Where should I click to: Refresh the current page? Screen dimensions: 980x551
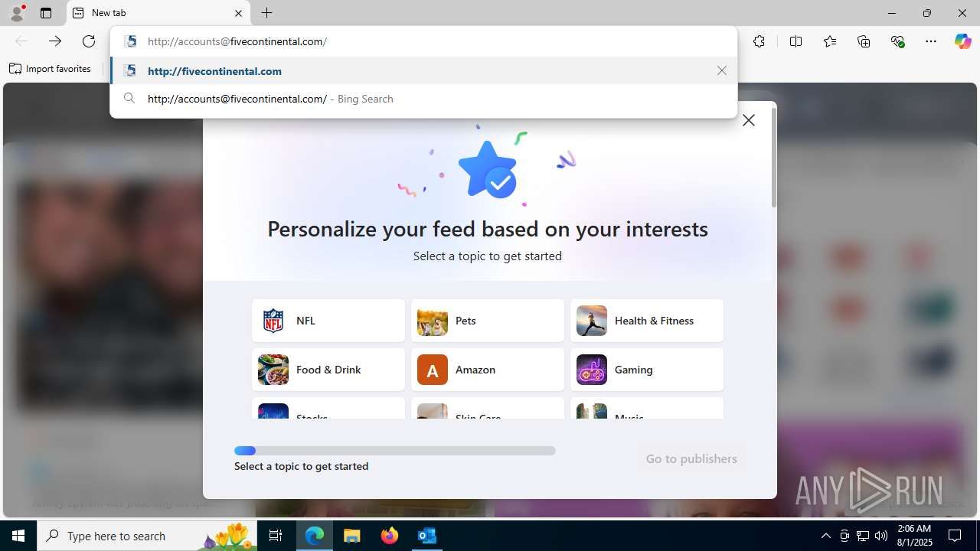tap(89, 41)
